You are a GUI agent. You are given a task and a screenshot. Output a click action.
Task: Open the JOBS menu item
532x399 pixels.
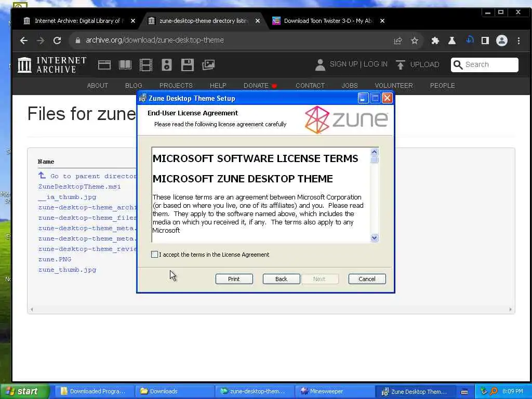[350, 86]
